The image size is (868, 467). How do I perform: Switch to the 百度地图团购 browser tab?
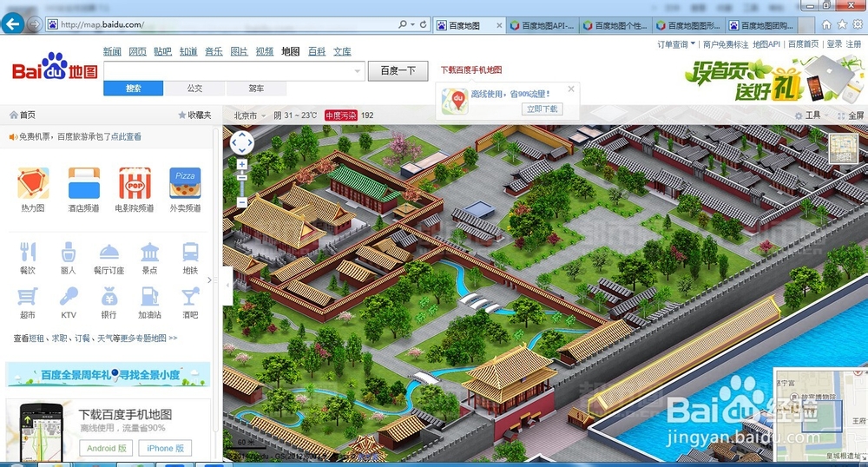point(762,25)
